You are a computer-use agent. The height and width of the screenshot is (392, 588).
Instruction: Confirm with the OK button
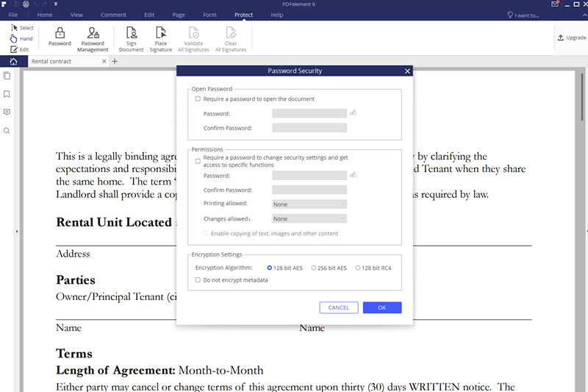381,307
